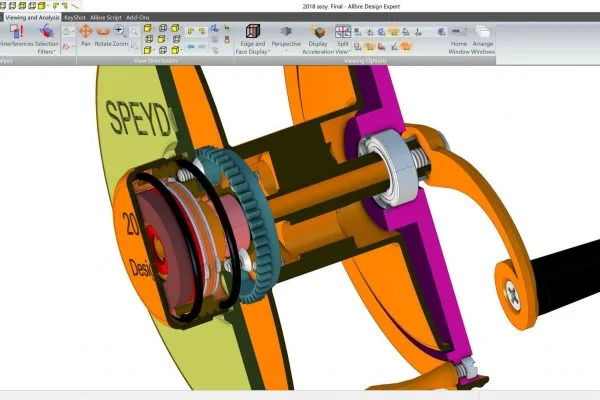The width and height of the screenshot is (600, 400).
Task: Activate the Zoom magnifier tool
Action: click(120, 36)
